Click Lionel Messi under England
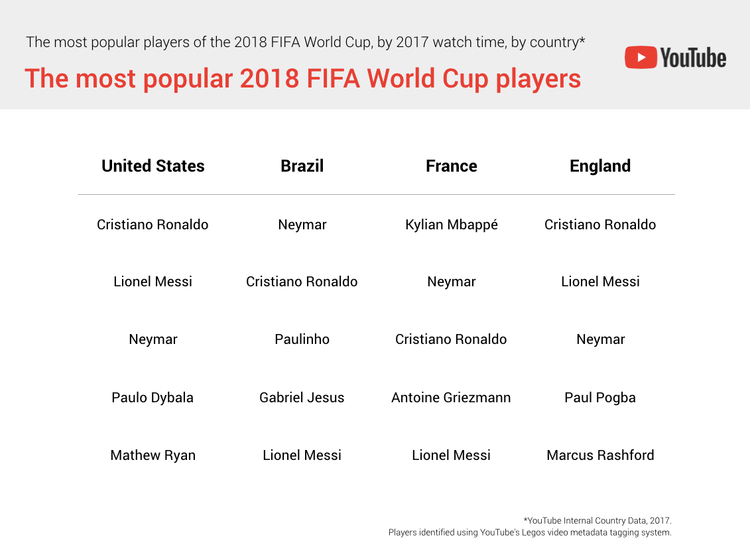Viewport: 750px width, 560px height. 600,282
